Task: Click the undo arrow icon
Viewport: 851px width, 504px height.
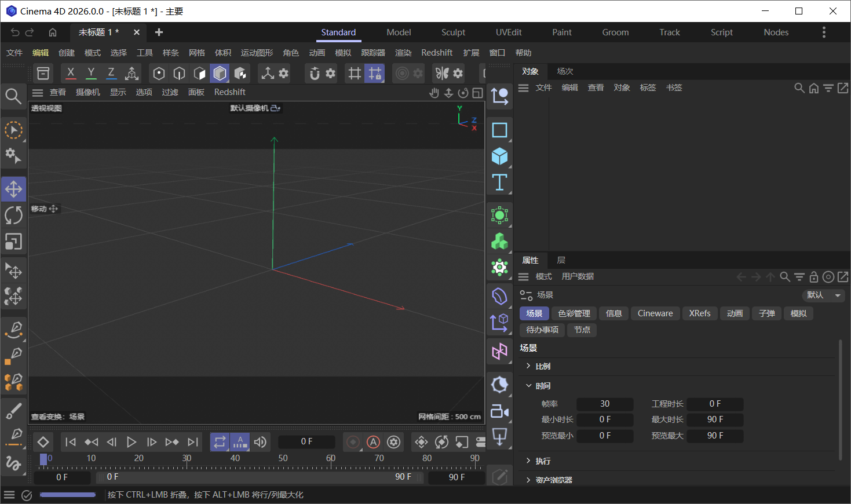Action: [x=15, y=32]
